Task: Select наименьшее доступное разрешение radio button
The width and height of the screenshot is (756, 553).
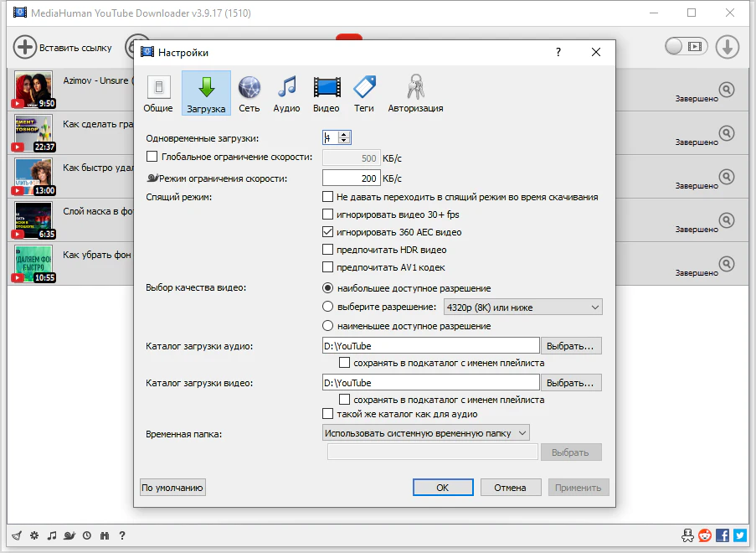Action: click(328, 326)
